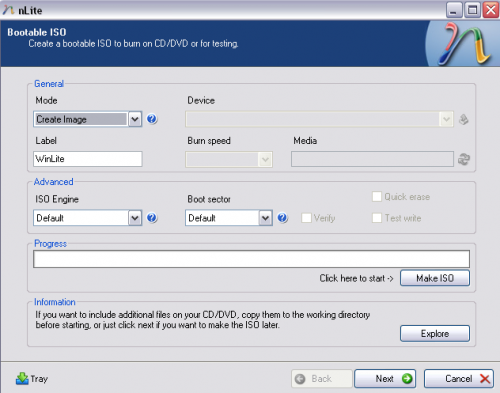This screenshot has height=393, width=500.
Task: Click the Media field
Action: 372,159
